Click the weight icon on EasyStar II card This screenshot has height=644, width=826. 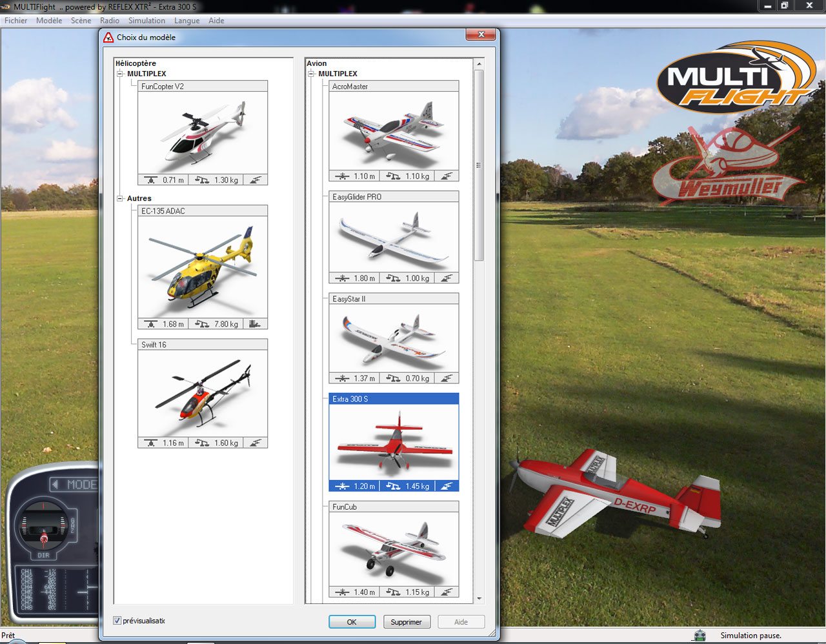(393, 378)
